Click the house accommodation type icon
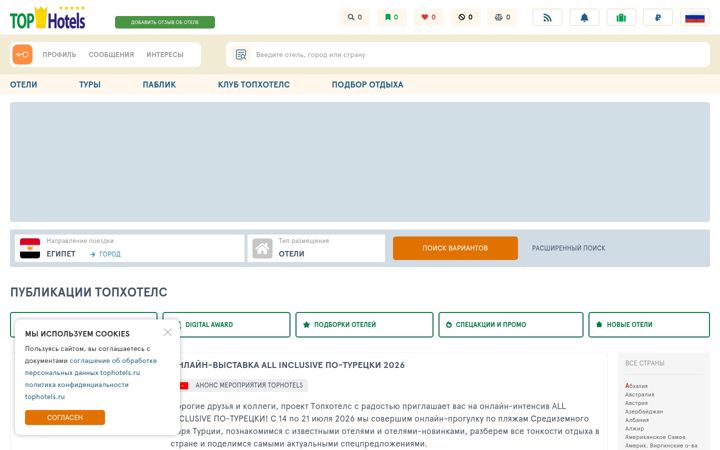 262,248
